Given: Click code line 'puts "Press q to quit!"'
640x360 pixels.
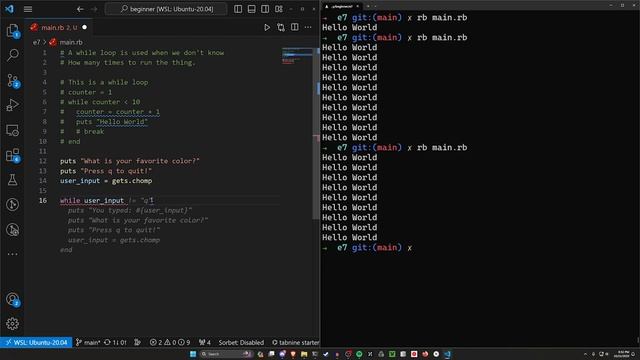Looking at the screenshot, I should pyautogui.click(x=106, y=171).
